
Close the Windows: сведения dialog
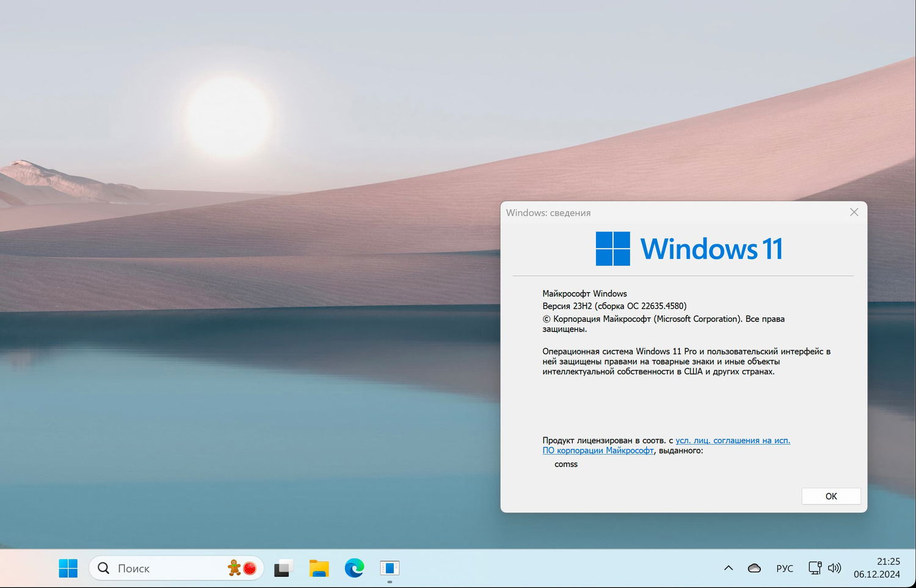(x=854, y=212)
